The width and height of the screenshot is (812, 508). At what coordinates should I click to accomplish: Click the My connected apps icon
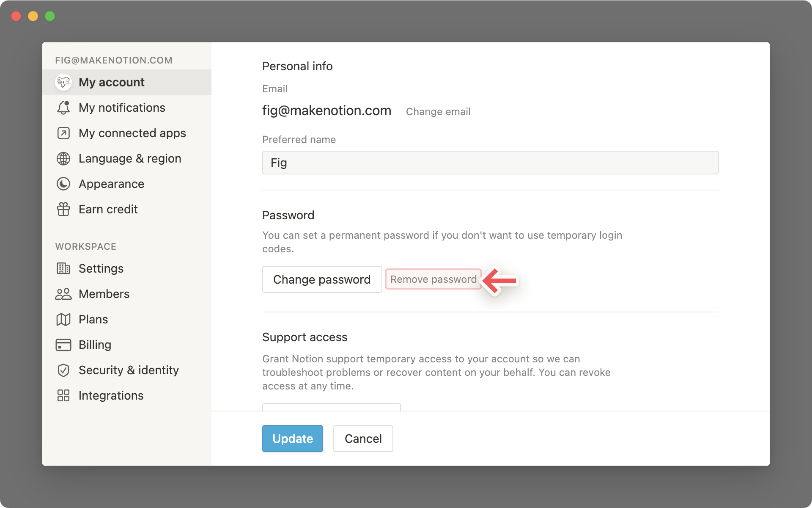[63, 133]
